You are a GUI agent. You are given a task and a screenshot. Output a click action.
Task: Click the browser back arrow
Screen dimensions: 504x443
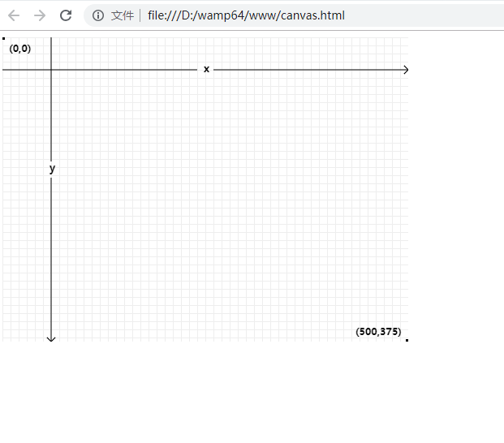[14, 15]
